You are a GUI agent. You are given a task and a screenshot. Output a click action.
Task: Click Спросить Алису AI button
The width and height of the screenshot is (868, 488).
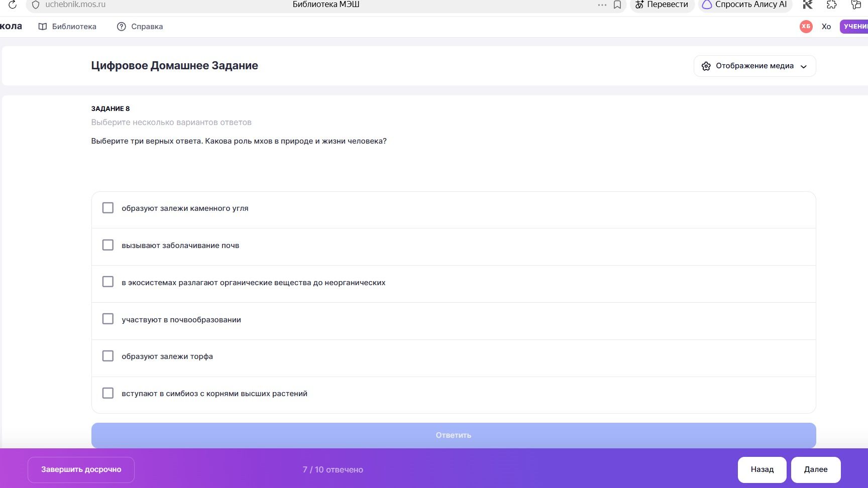coord(745,5)
